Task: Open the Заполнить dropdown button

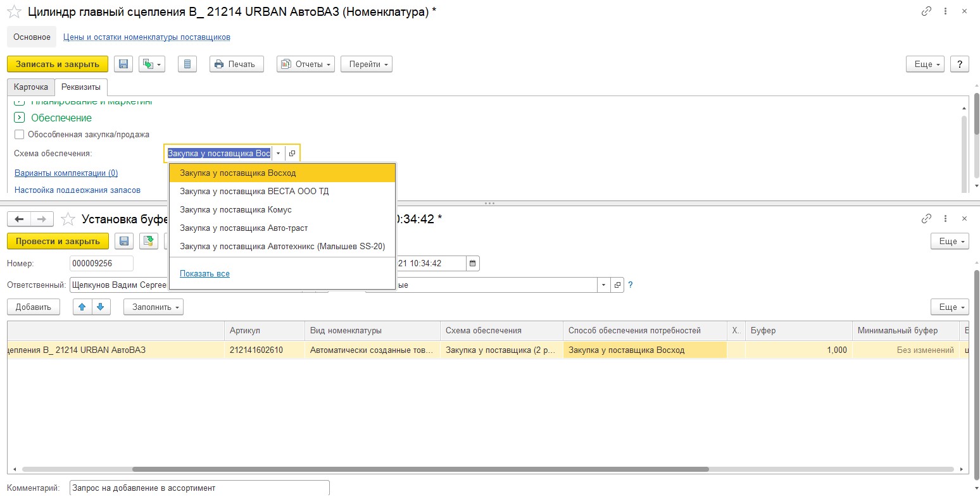Action: click(153, 307)
